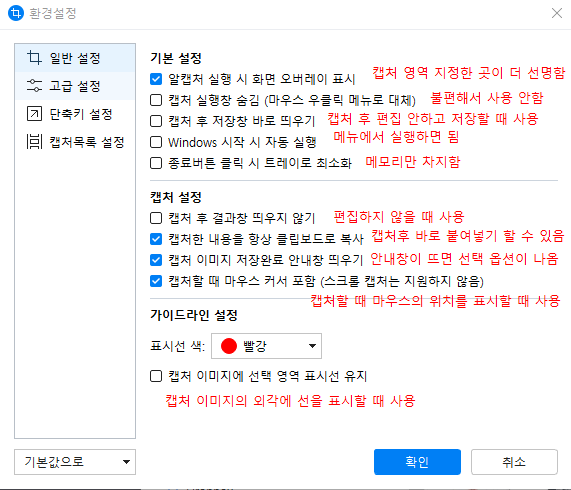This screenshot has width=571, height=490.
Task: Open the 캡처목록 설정 tab
Action: [x=75, y=142]
